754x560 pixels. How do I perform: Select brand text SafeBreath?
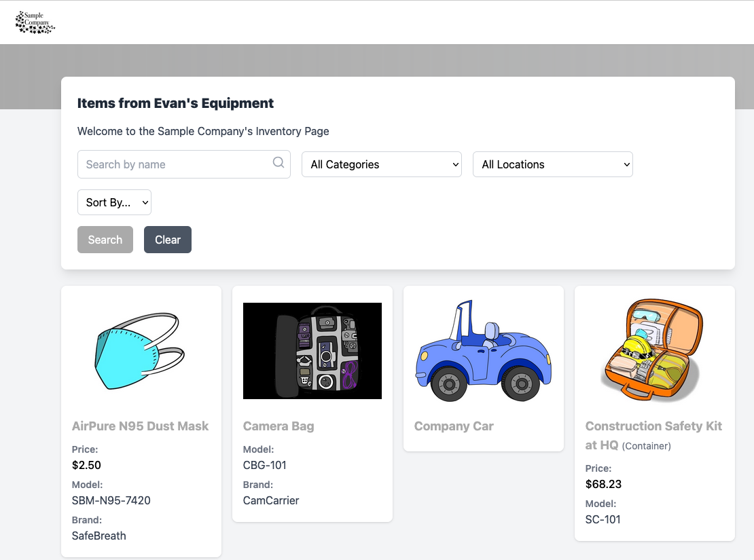coord(99,536)
